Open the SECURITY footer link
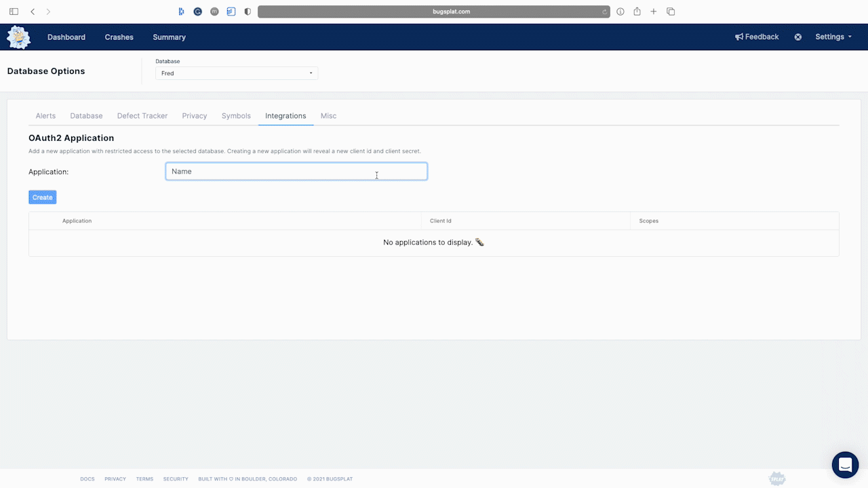This screenshot has height=488, width=868. point(176,479)
